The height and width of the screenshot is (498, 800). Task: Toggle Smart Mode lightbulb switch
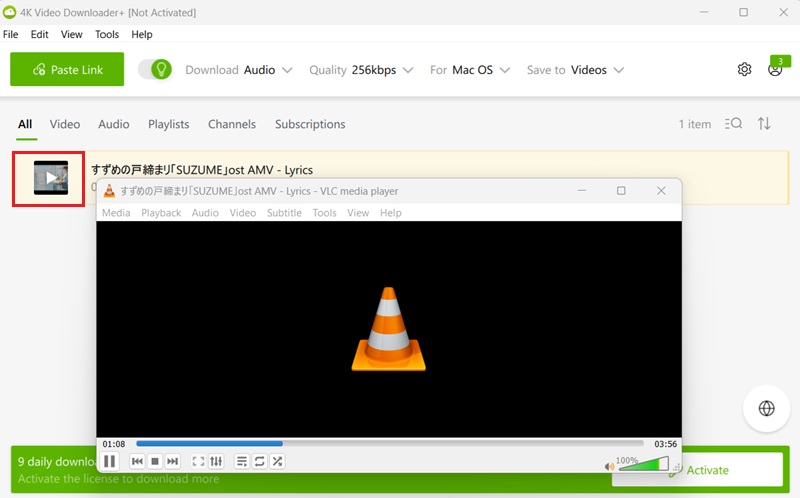tap(155, 69)
